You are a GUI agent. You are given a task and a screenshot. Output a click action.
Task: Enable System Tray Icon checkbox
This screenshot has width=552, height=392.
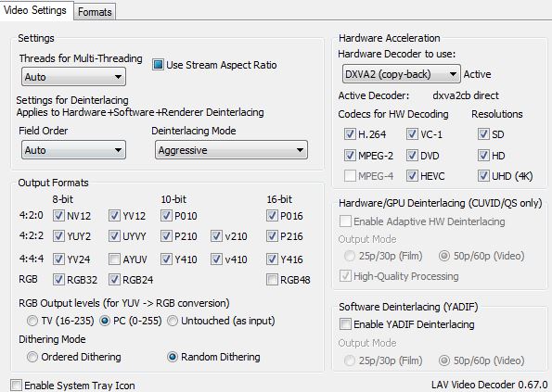pos(16,385)
